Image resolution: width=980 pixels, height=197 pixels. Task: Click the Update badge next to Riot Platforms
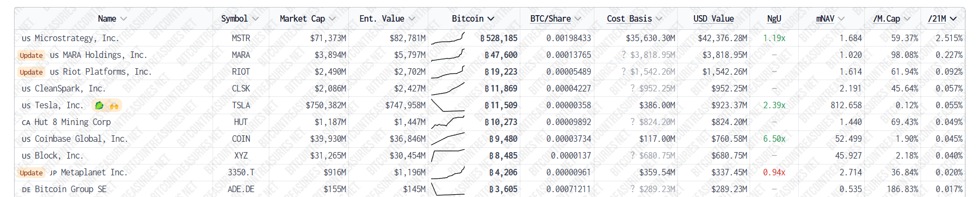point(31,72)
